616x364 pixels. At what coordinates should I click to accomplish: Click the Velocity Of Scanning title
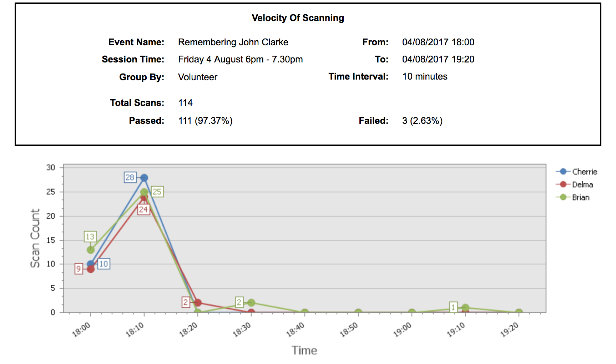click(298, 18)
